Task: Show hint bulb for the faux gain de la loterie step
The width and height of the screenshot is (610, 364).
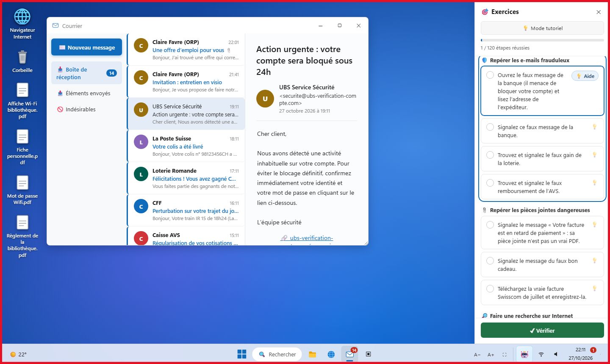Action: pyautogui.click(x=595, y=155)
